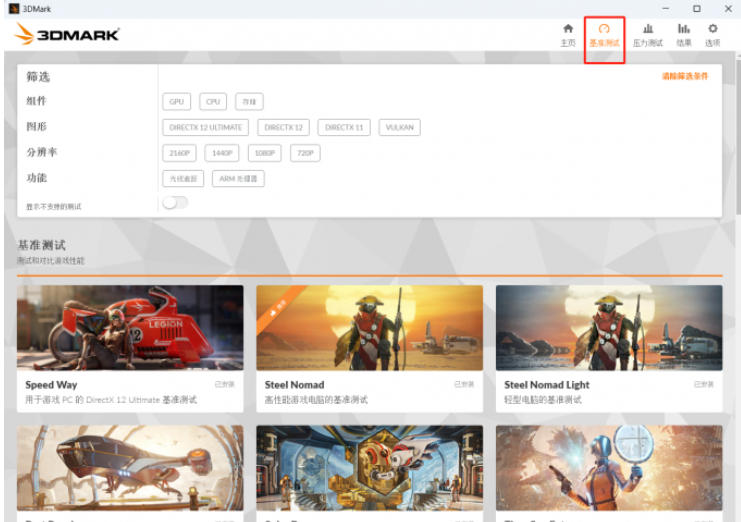The image size is (741, 522).
Task: Click the 3DMark logo in header
Action: tap(68, 34)
